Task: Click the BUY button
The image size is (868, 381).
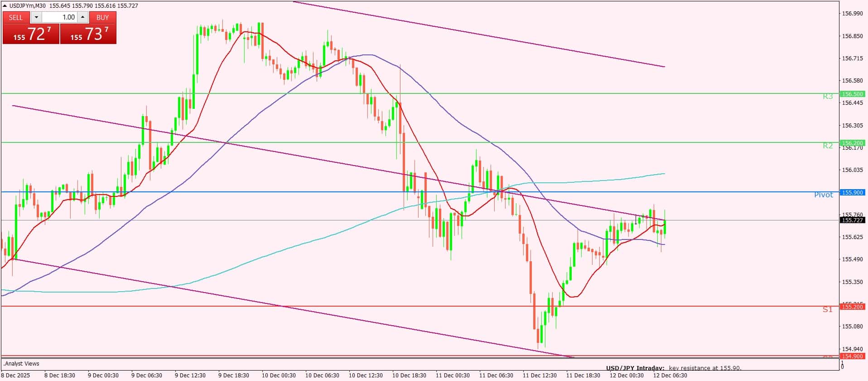Action: pyautogui.click(x=103, y=17)
